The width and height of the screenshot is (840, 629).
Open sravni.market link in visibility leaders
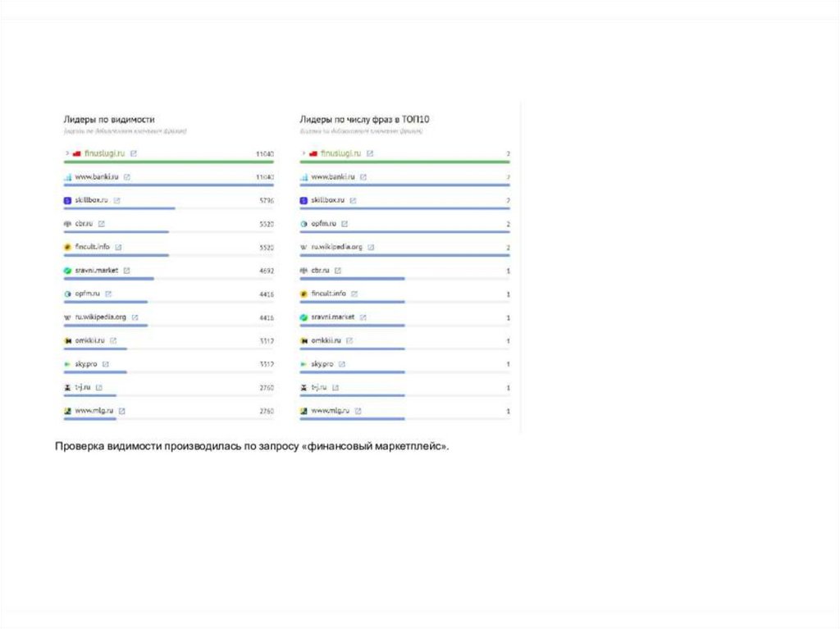click(97, 270)
